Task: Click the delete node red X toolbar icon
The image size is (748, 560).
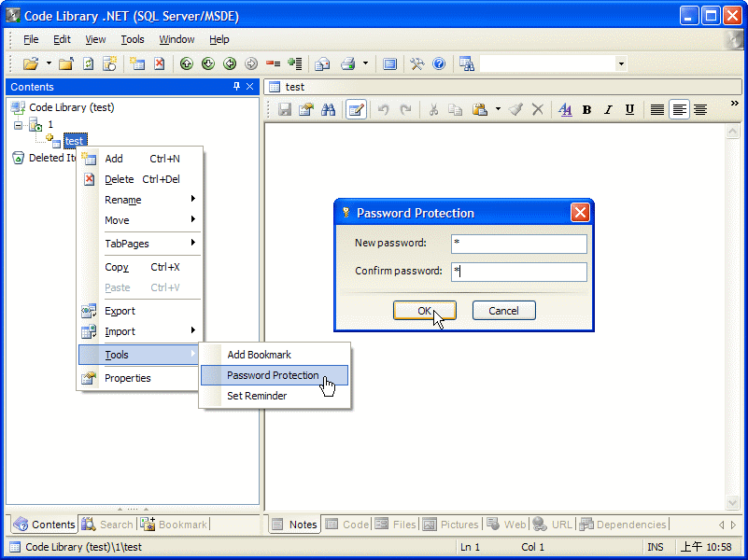Action: (x=160, y=63)
